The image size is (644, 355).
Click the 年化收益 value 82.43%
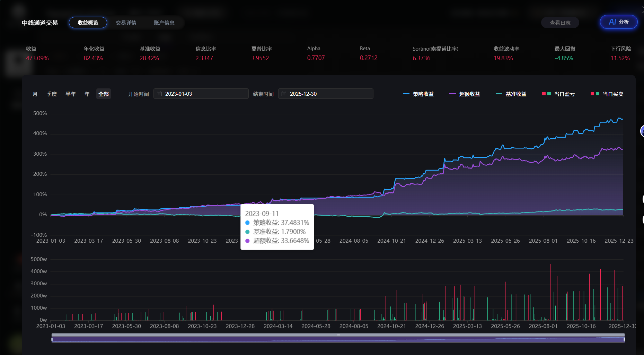[x=93, y=58]
